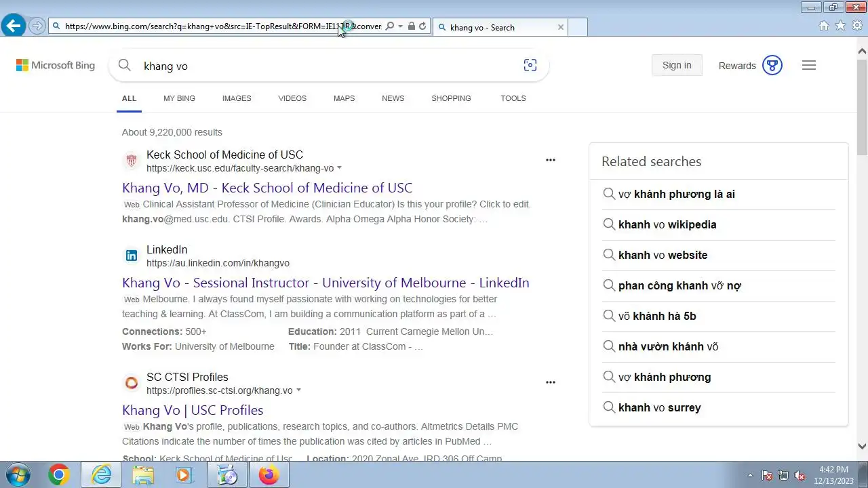Viewport: 868px width, 488px height.
Task: Switch to the MAPS tab
Action: click(x=344, y=98)
